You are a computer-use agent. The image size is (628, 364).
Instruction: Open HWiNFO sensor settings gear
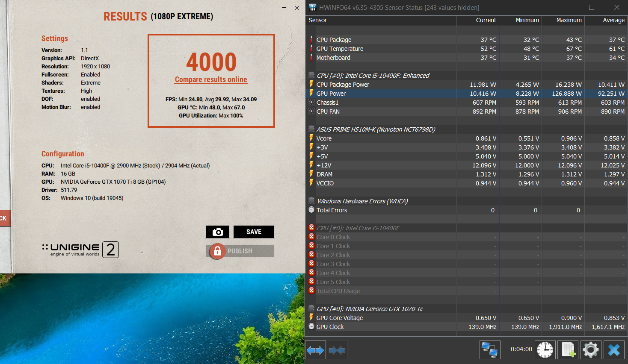(x=591, y=350)
